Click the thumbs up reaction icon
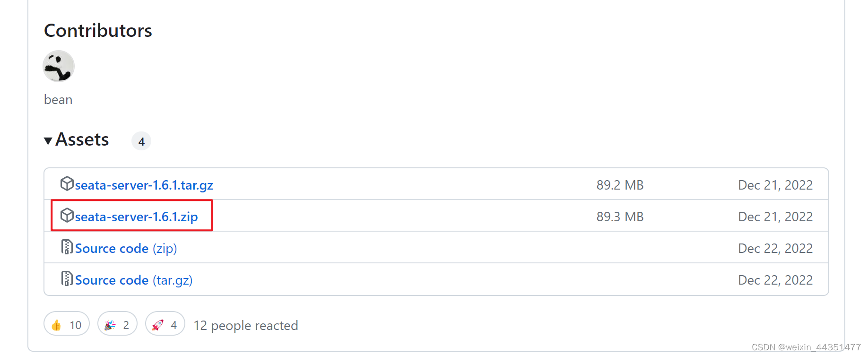Image resolution: width=868 pixels, height=356 pixels. click(57, 324)
